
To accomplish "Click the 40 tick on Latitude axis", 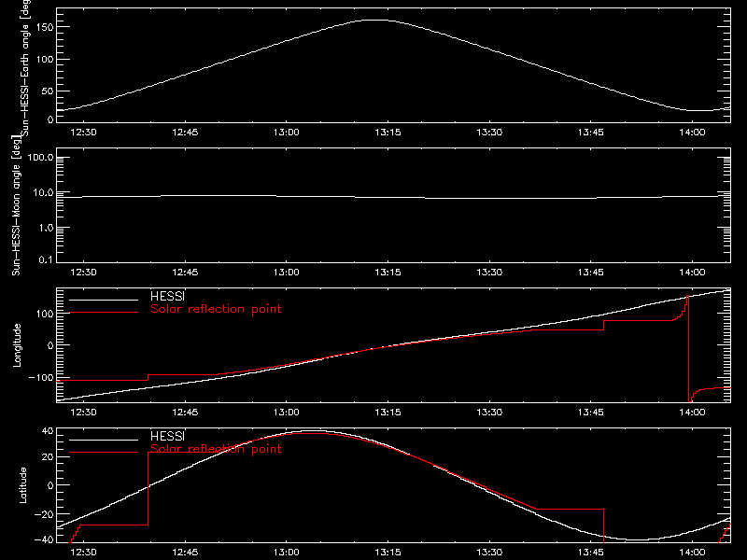I will tap(48, 431).
